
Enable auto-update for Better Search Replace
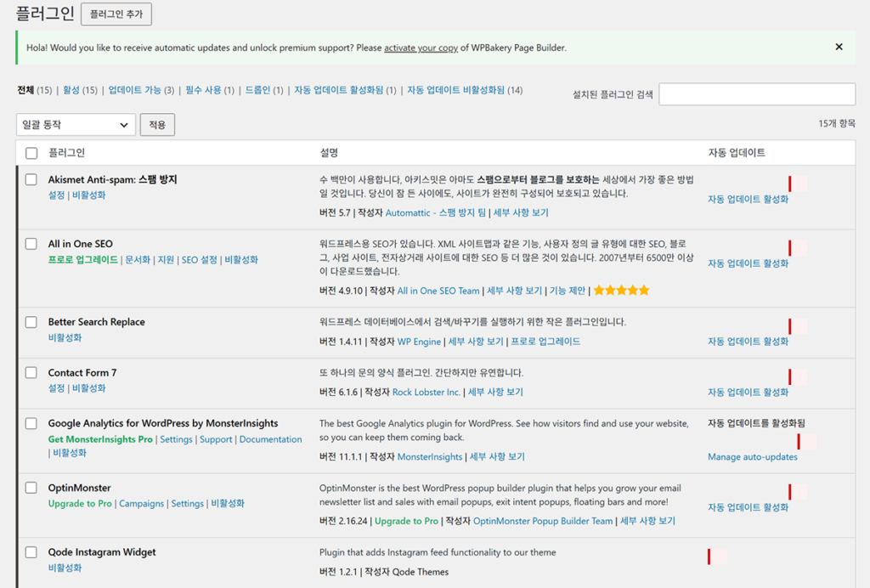coord(748,342)
